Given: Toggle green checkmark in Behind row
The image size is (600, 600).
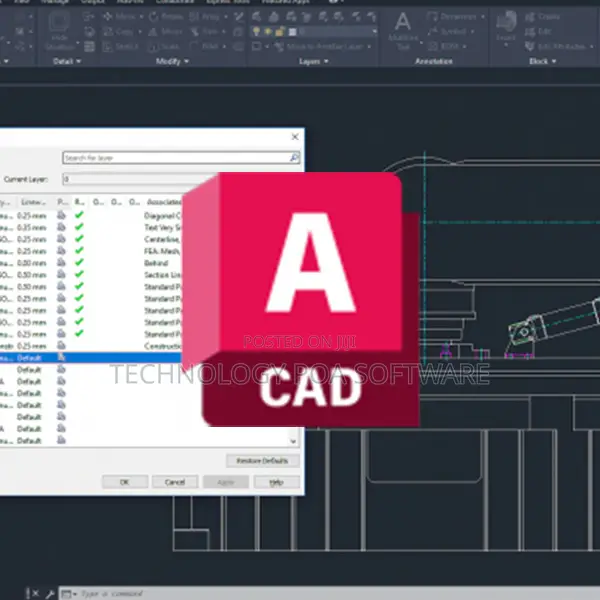Looking at the screenshot, I should tap(79, 262).
